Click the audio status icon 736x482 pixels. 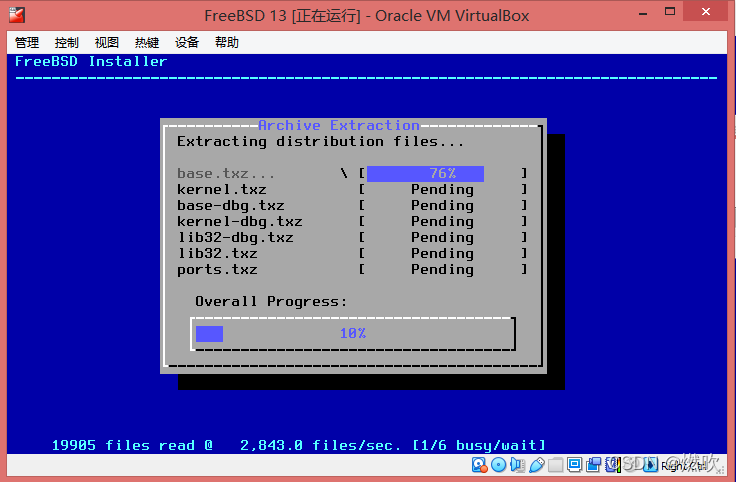tap(517, 465)
